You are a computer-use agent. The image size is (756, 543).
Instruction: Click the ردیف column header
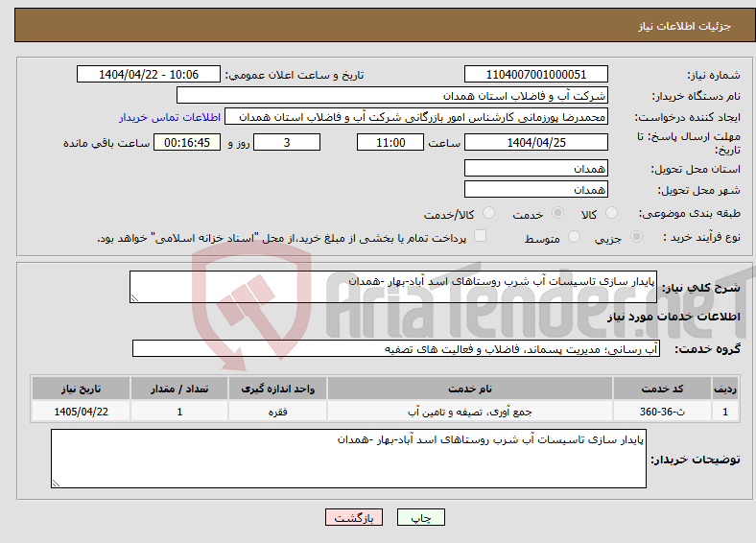pyautogui.click(x=724, y=389)
